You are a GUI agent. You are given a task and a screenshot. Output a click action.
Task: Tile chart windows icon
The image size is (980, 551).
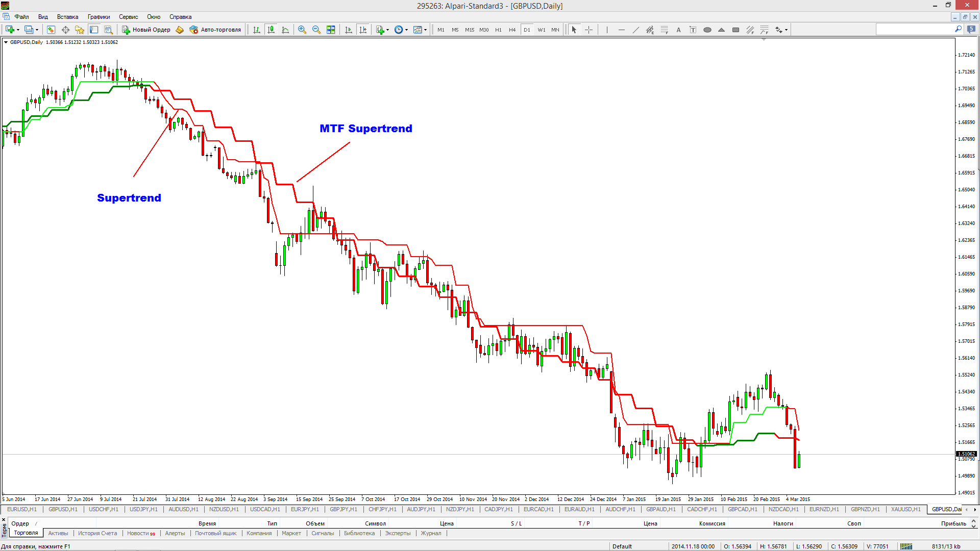331,30
